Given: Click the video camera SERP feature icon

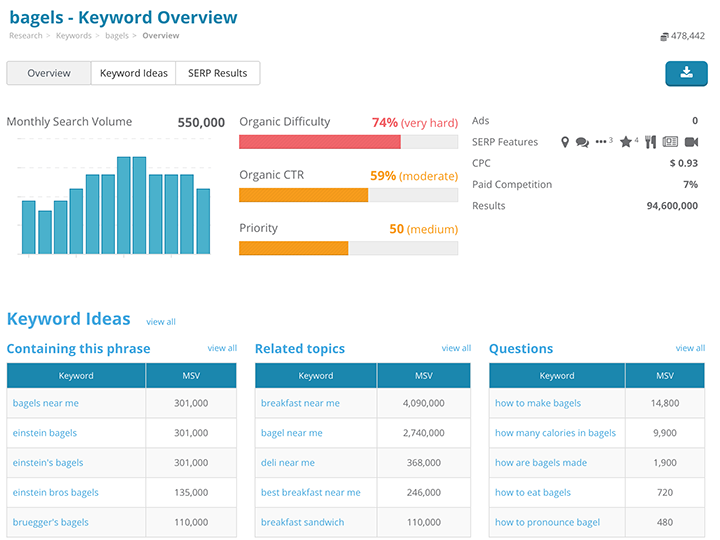Looking at the screenshot, I should [691, 142].
